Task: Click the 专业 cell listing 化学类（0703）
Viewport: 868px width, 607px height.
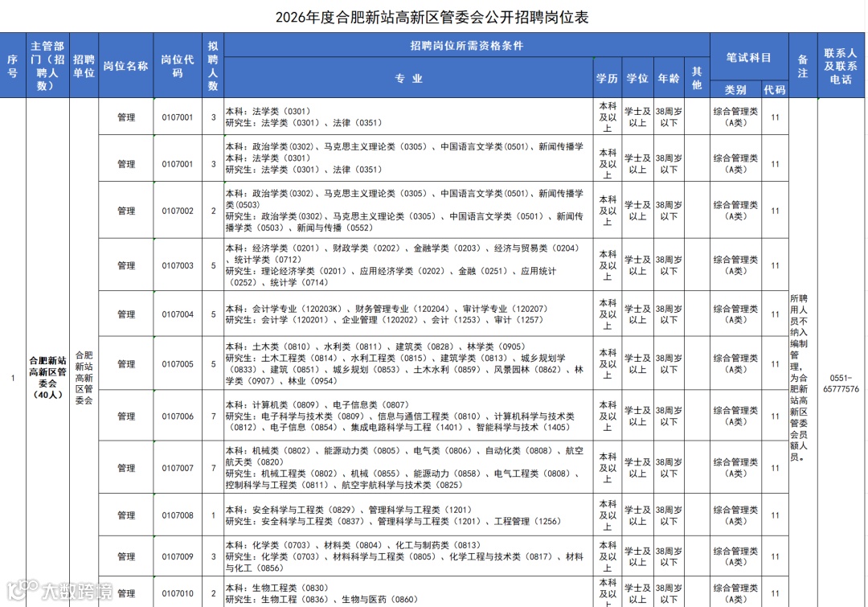Action: [x=408, y=556]
